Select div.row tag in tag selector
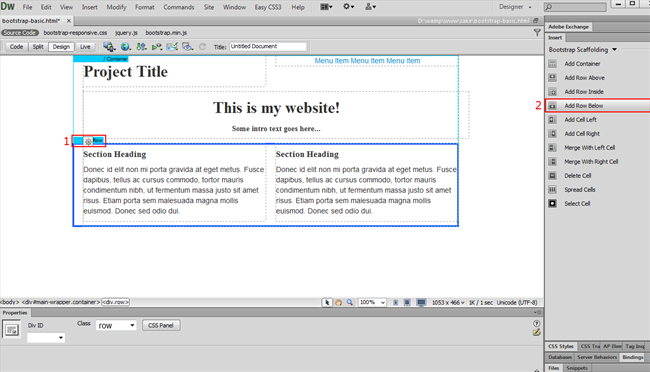The height and width of the screenshot is (372, 650). (x=116, y=302)
